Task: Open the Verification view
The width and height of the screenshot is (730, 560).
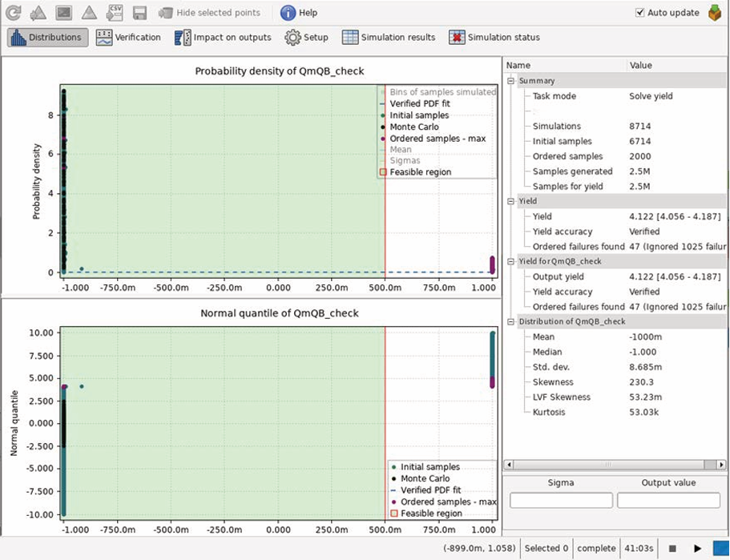Action: [x=128, y=37]
